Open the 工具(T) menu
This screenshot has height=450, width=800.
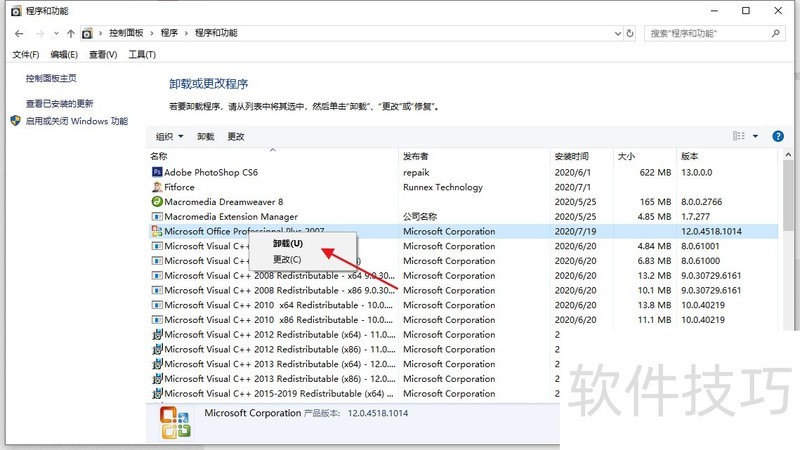coord(142,55)
